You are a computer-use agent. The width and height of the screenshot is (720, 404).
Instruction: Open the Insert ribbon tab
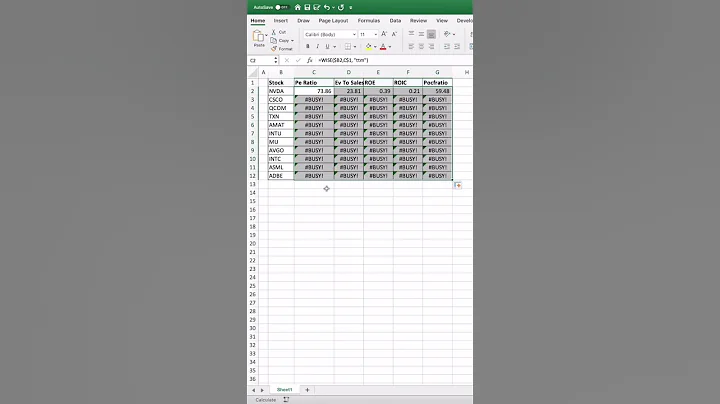click(281, 21)
